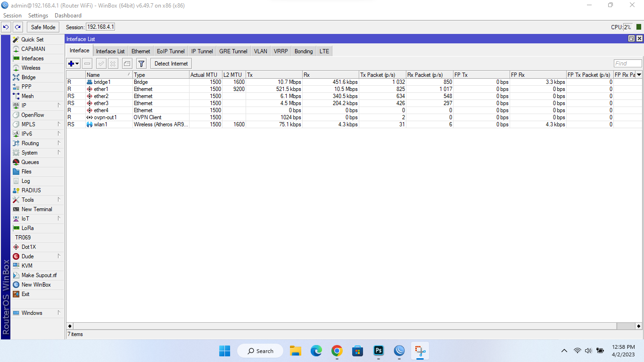The height and width of the screenshot is (362, 644).
Task: Open Windows Start menu
Action: pyautogui.click(x=224, y=351)
